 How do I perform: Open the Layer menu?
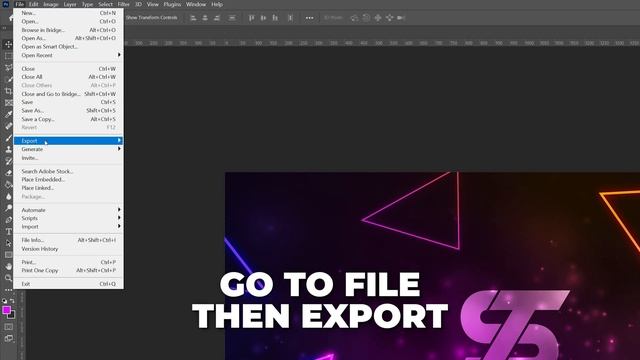[x=70, y=4]
